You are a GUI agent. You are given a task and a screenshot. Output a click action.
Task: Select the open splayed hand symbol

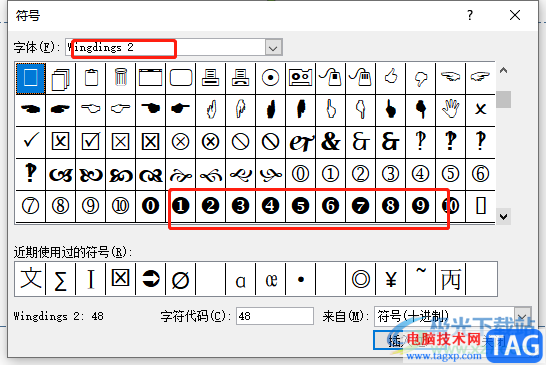(451, 110)
